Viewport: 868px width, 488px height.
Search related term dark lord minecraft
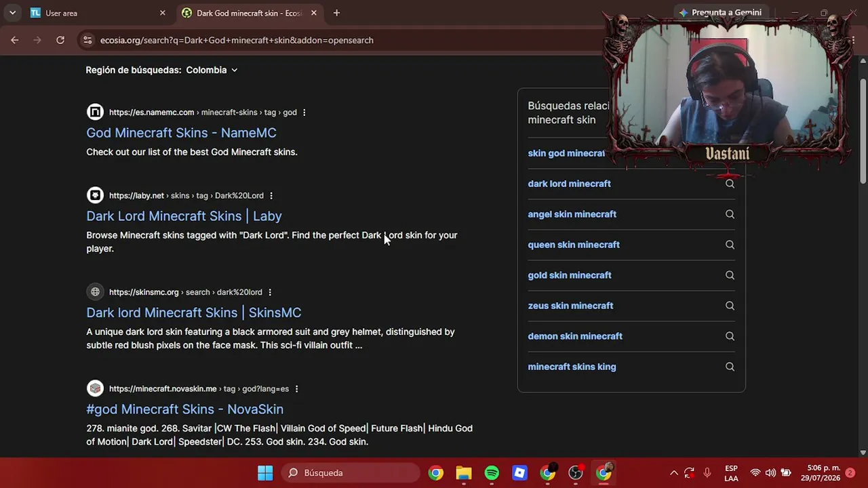coord(569,184)
